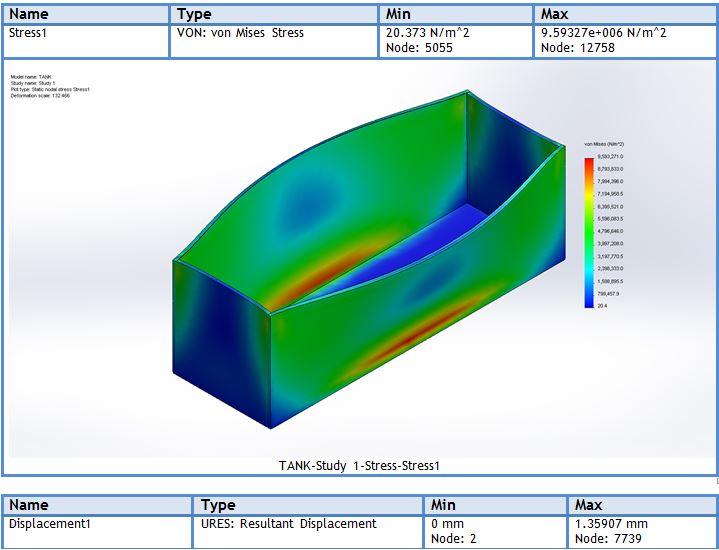
Task: Click 'Node: 12758' in the stress Max cell
Action: [x=577, y=48]
